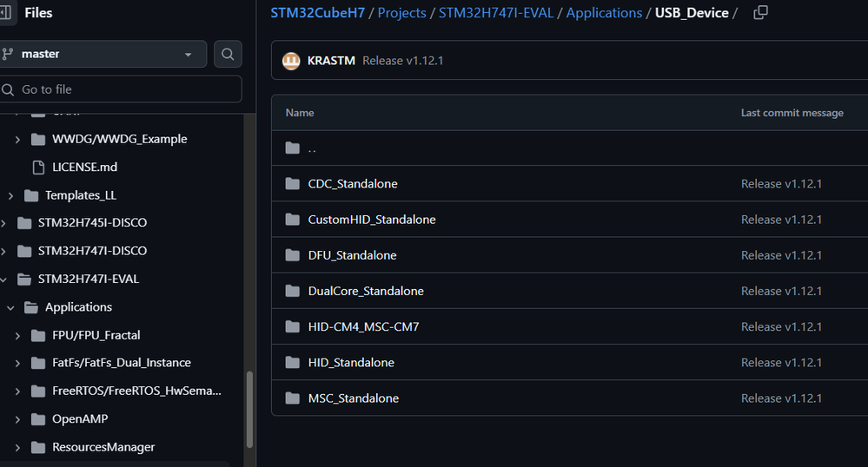This screenshot has width=868, height=467.
Task: Click the parent directory folder icon
Action: [292, 148]
